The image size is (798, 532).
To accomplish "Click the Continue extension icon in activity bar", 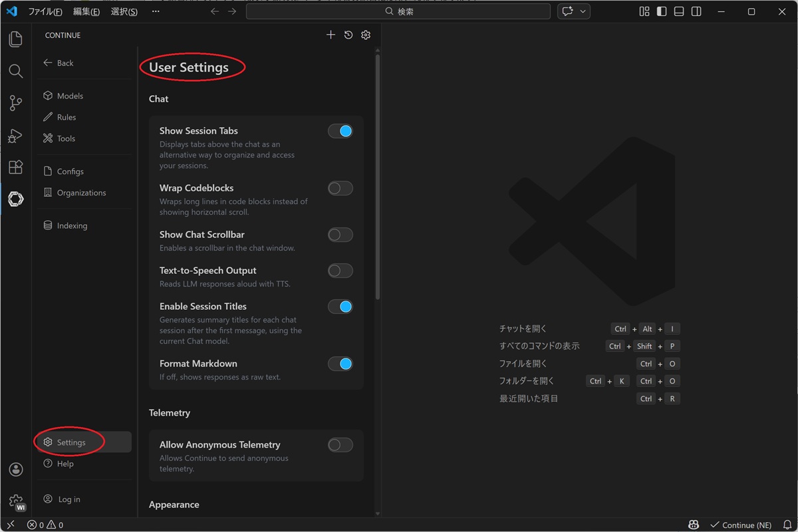I will (x=15, y=199).
